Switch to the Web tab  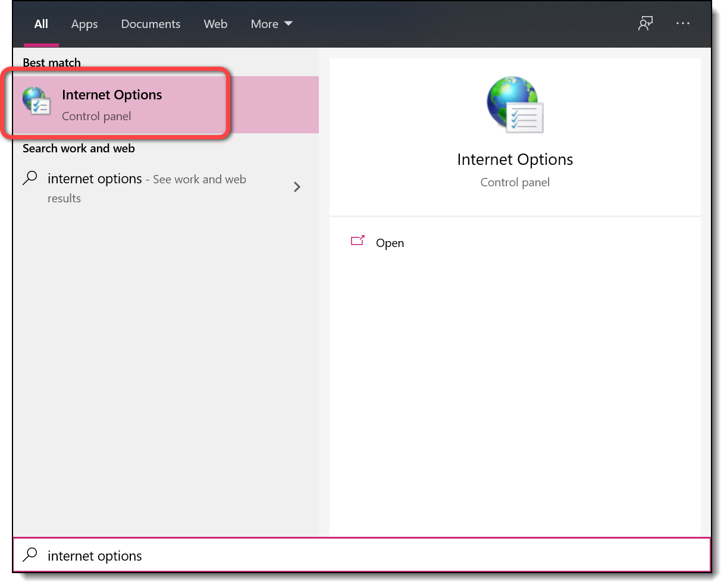(x=215, y=24)
